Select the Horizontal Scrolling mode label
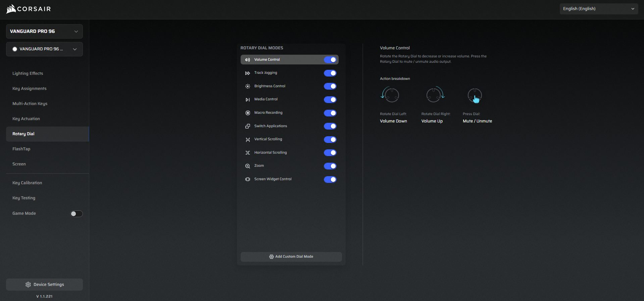 (x=270, y=153)
